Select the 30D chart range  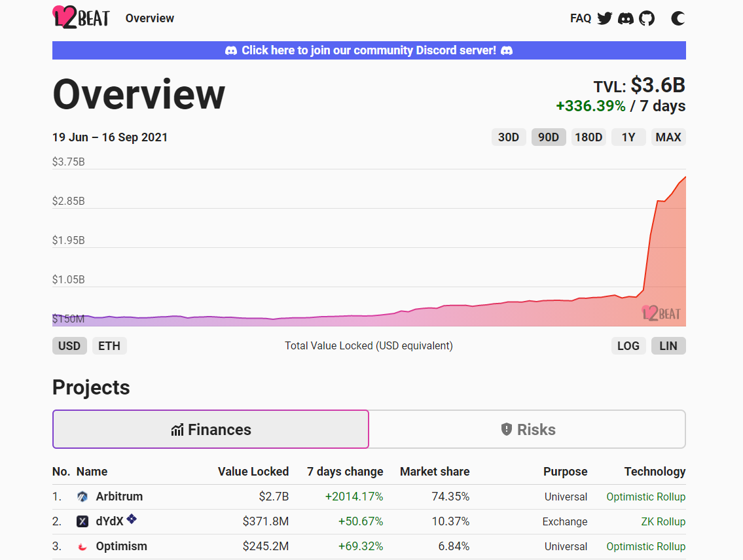(509, 137)
